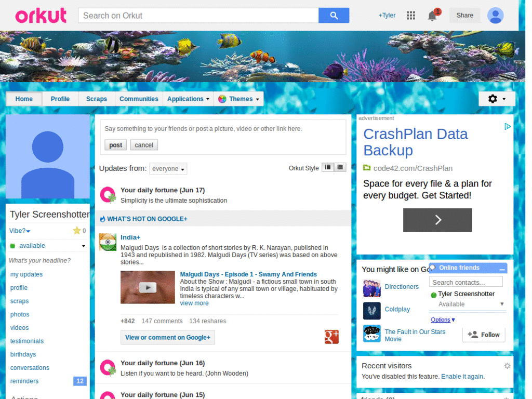This screenshot has width=532, height=399.
Task: Click the Coldplay text link
Action: [x=397, y=309]
